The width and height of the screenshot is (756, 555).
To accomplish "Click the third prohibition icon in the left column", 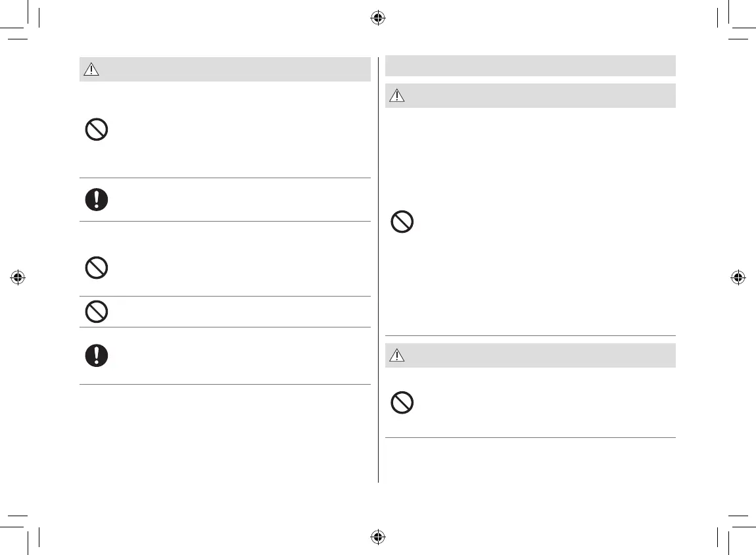I will tap(97, 311).
